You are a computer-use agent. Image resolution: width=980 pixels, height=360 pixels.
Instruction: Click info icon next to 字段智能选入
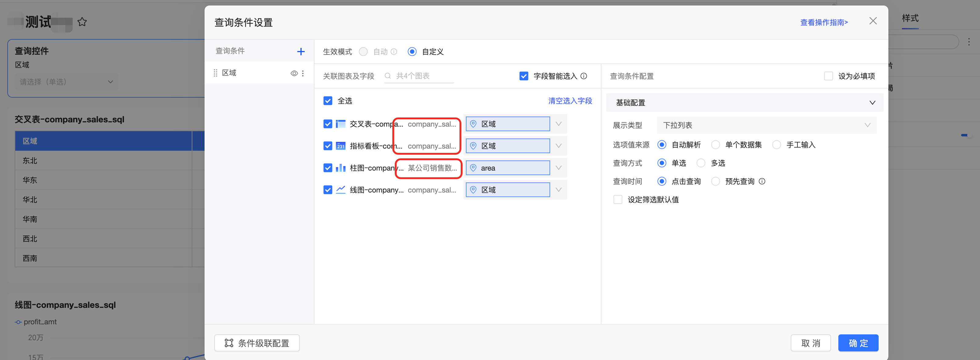coord(584,76)
